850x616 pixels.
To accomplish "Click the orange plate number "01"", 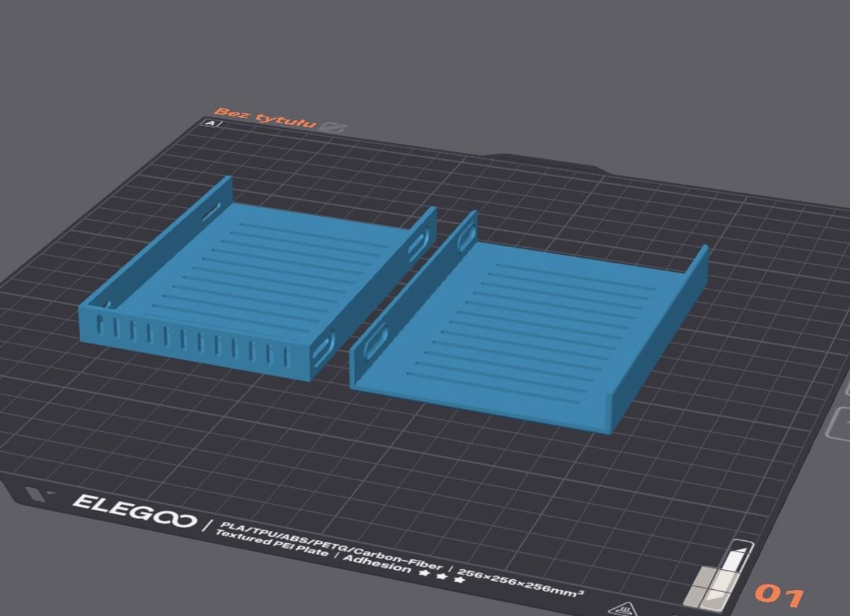I will pyautogui.click(x=779, y=595).
